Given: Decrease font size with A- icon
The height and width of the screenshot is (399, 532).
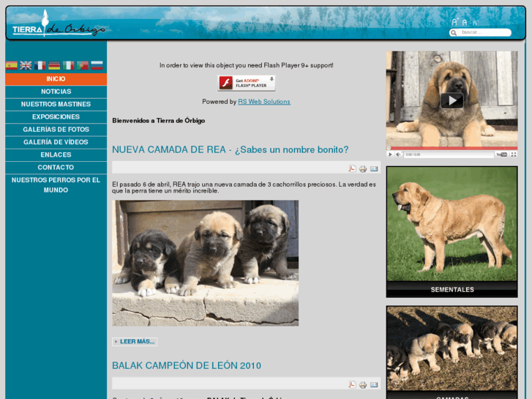Looking at the screenshot, I should point(476,23).
